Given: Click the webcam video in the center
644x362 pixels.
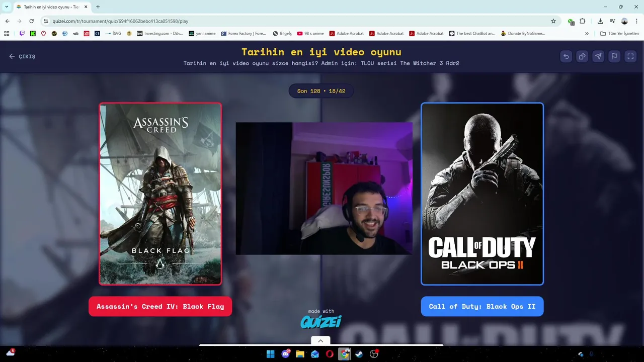Looking at the screenshot, I should 324,189.
